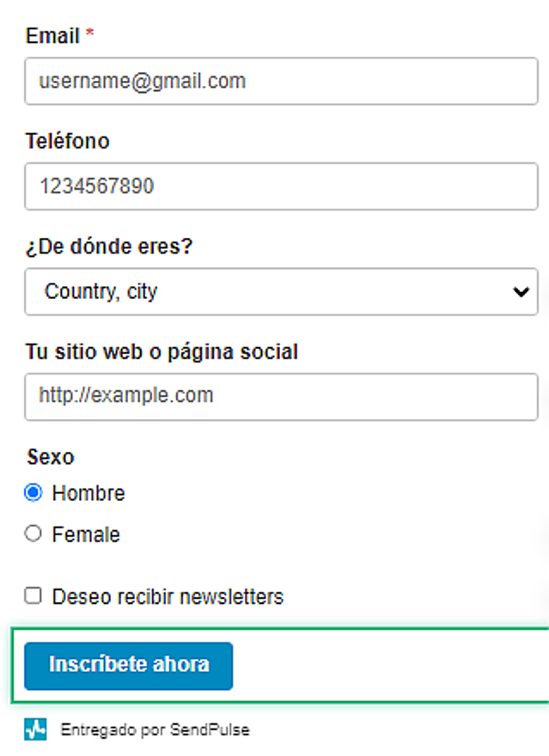This screenshot has height=756, width=549.
Task: Click the Email field label
Action: [x=52, y=36]
